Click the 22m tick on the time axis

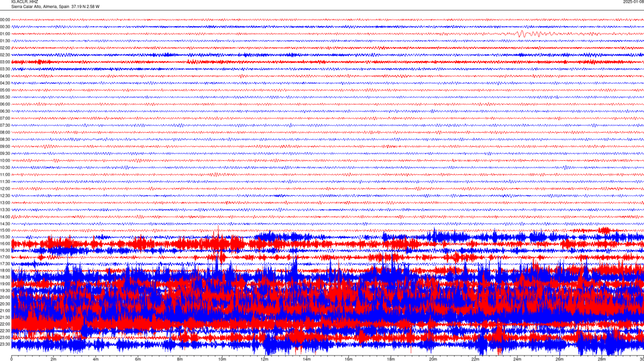(475, 359)
